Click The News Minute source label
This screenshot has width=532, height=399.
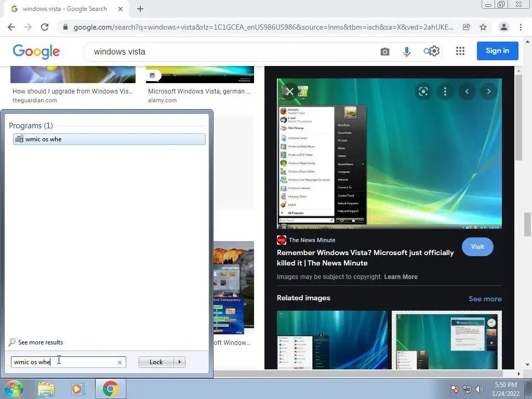(312, 240)
